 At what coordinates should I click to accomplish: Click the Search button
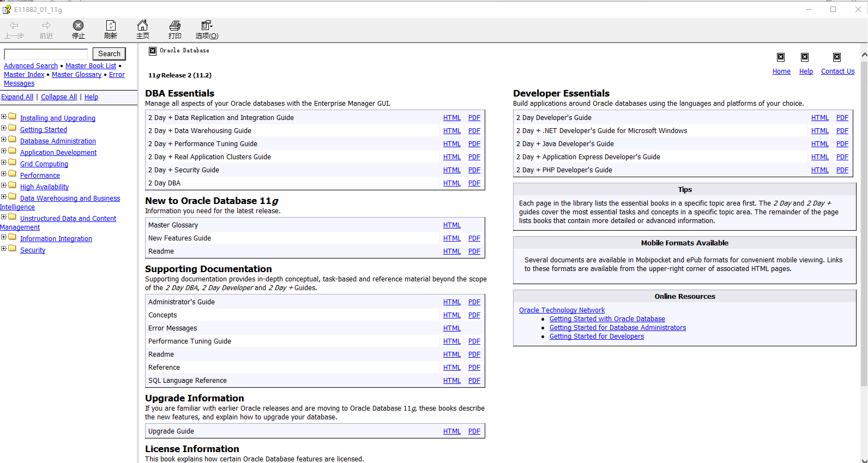pos(109,54)
